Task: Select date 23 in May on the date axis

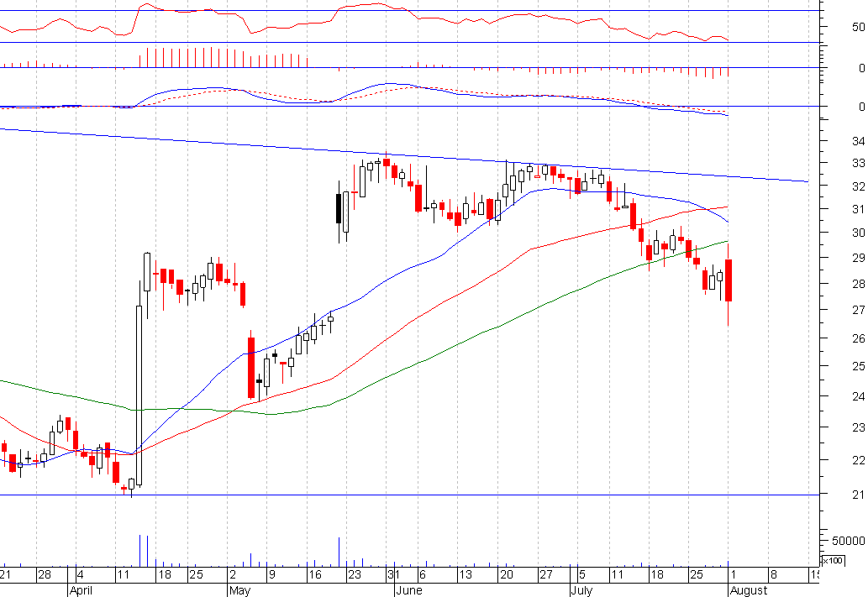Action: point(355,574)
